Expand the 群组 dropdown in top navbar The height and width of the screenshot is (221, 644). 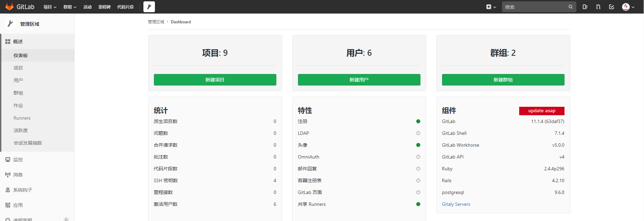pyautogui.click(x=70, y=7)
